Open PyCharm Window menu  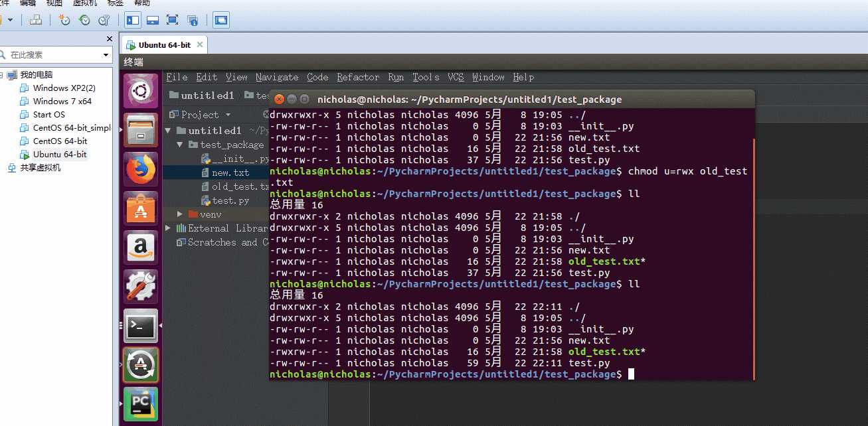(488, 77)
